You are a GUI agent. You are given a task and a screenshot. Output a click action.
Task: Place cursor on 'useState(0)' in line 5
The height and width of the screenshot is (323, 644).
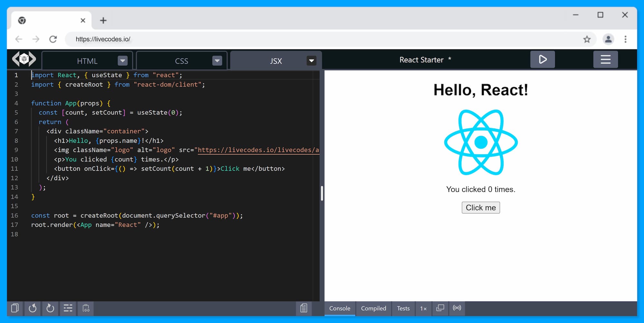coord(158,113)
